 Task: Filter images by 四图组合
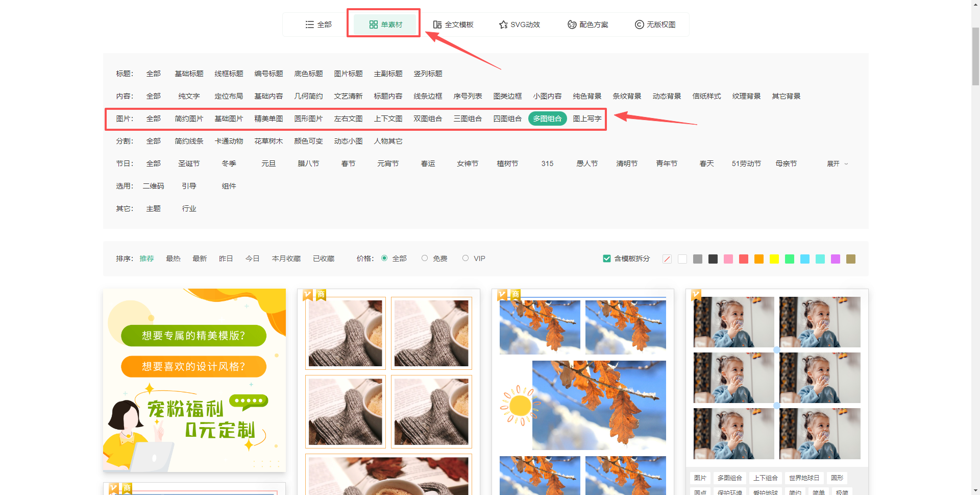click(507, 119)
